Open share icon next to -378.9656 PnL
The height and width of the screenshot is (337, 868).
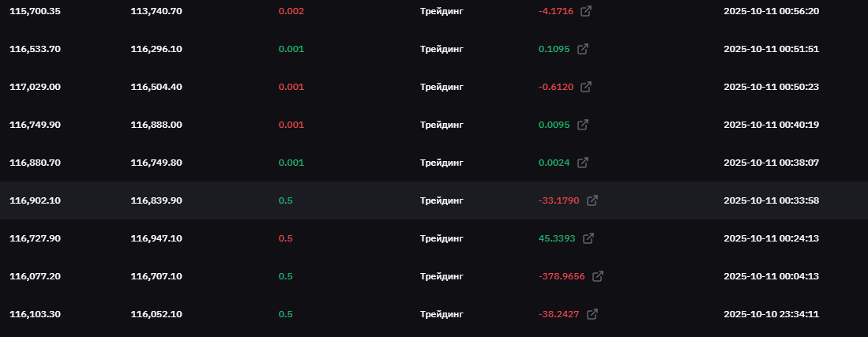[597, 276]
